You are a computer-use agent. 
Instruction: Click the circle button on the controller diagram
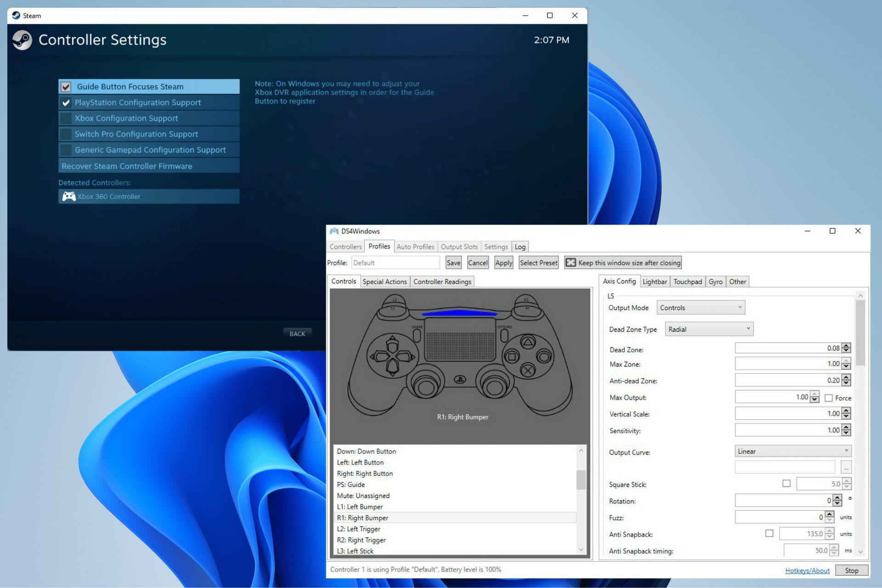[x=544, y=356]
